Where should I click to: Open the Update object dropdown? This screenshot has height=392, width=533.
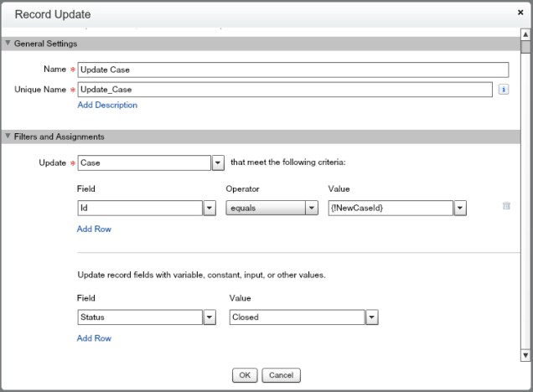[217, 162]
